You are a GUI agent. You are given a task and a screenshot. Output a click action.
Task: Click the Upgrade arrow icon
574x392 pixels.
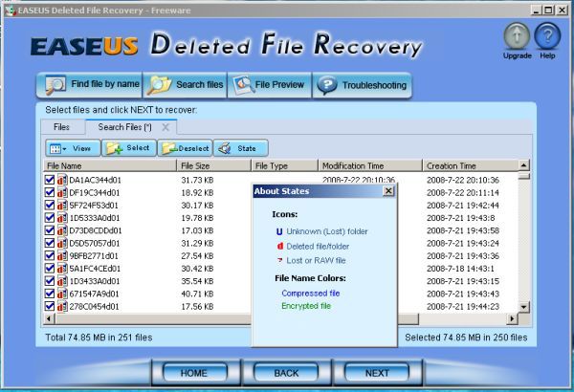click(x=517, y=36)
